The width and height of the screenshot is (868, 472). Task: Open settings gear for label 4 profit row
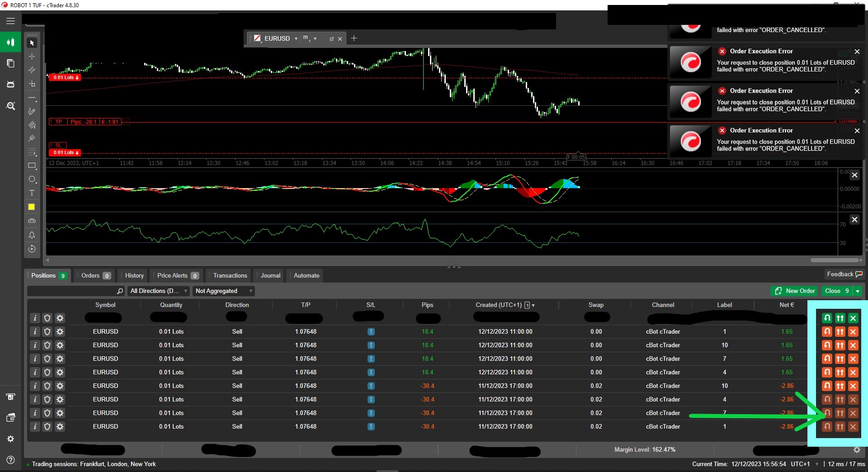pos(60,372)
